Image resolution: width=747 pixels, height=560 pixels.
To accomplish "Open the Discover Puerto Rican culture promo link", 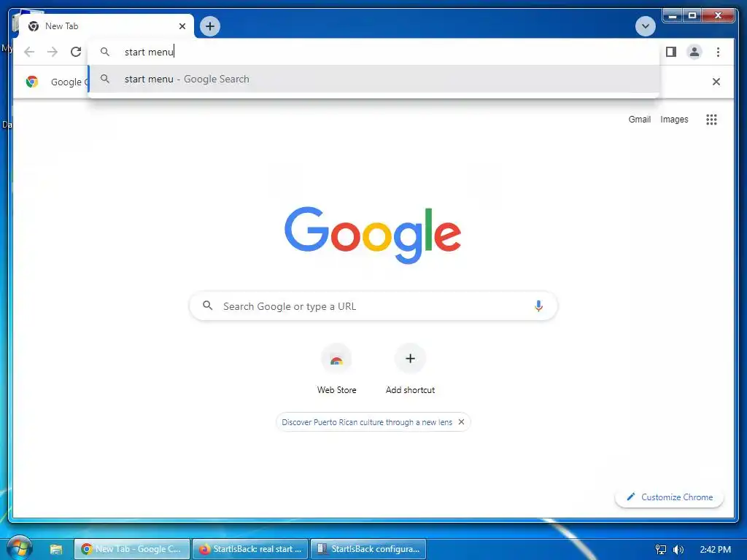I will pyautogui.click(x=367, y=422).
